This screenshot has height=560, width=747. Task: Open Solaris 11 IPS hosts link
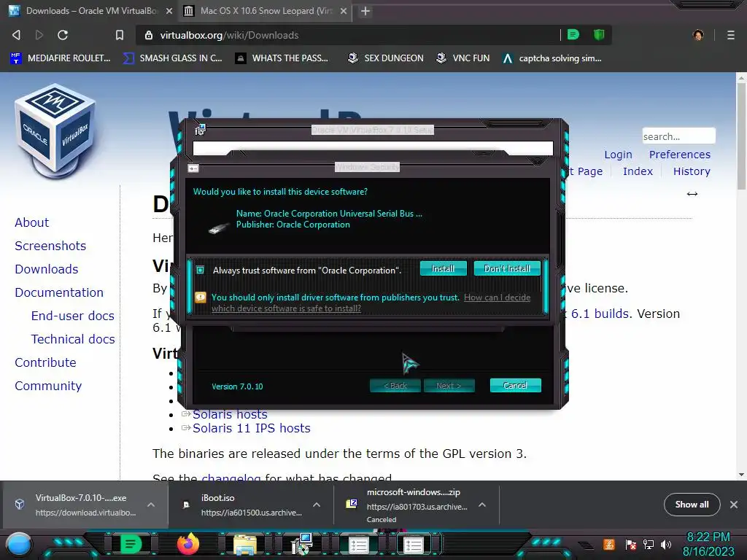[x=252, y=428]
